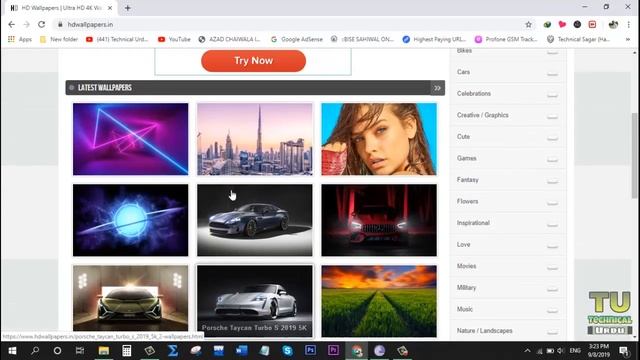Open the YouTube bookmark
The height and width of the screenshot is (360, 640).
point(174,39)
